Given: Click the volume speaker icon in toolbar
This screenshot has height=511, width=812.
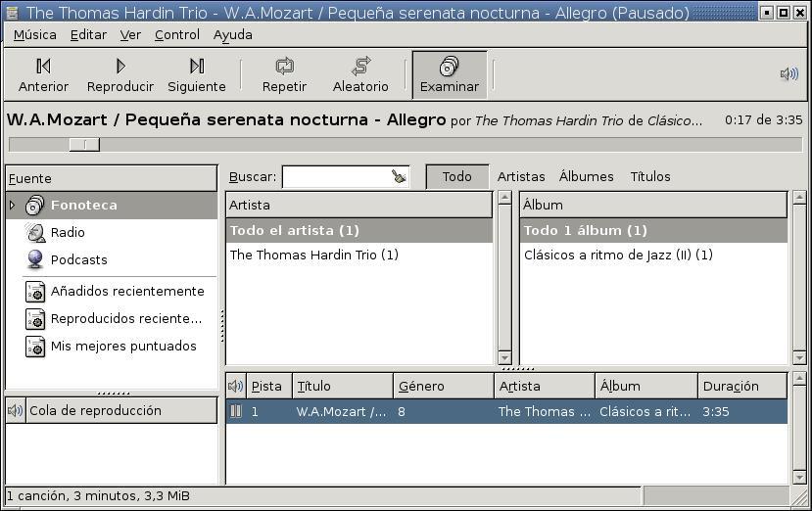Looking at the screenshot, I should click(789, 74).
